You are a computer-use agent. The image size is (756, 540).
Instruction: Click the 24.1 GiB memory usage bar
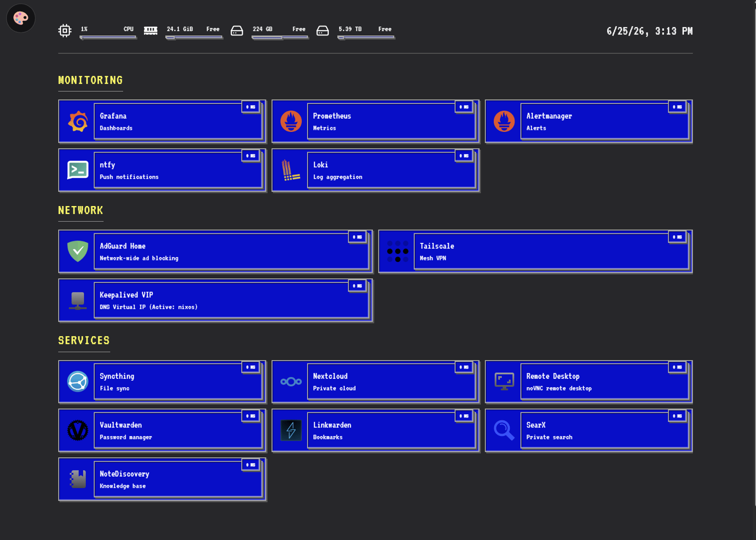[194, 37]
